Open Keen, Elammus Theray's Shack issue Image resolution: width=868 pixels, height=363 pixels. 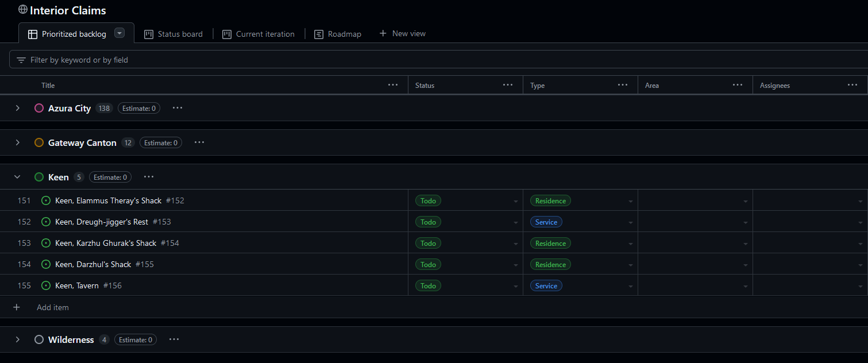click(109, 200)
